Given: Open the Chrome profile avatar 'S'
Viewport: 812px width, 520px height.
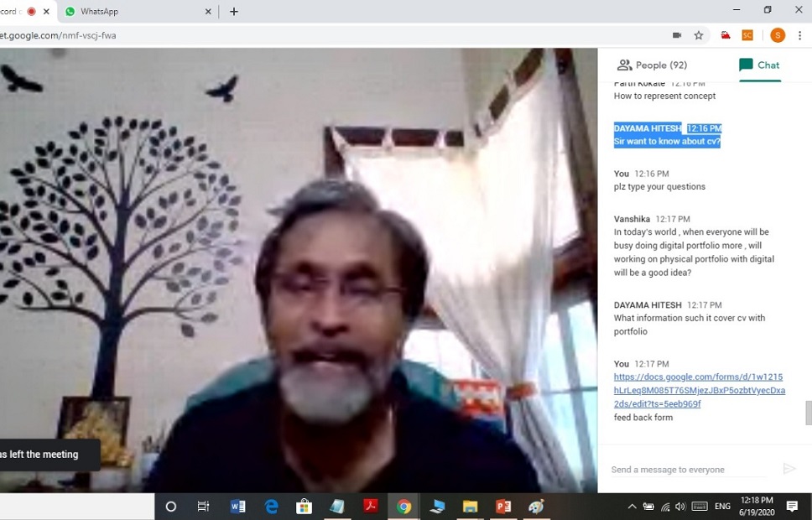Looking at the screenshot, I should [x=778, y=35].
